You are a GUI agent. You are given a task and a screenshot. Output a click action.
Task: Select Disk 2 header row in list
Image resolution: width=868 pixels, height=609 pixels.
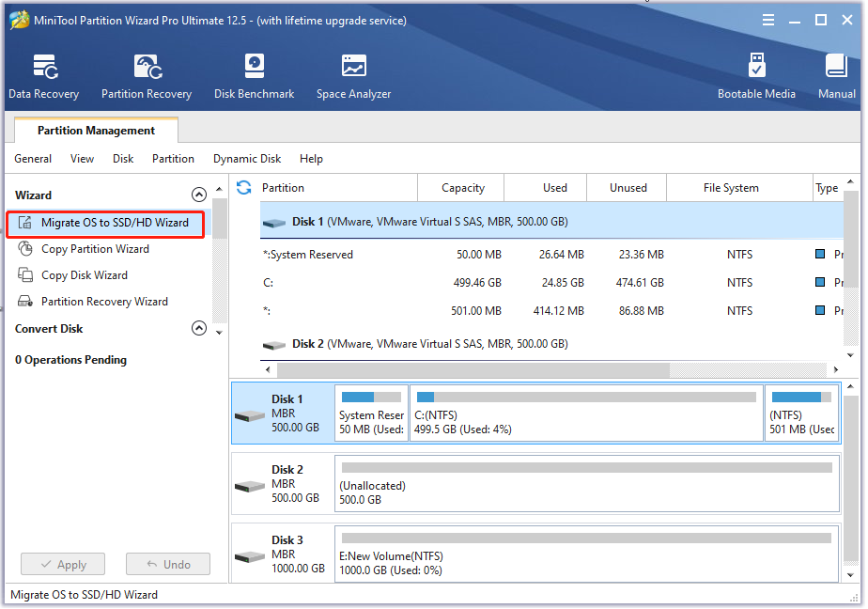click(552, 344)
